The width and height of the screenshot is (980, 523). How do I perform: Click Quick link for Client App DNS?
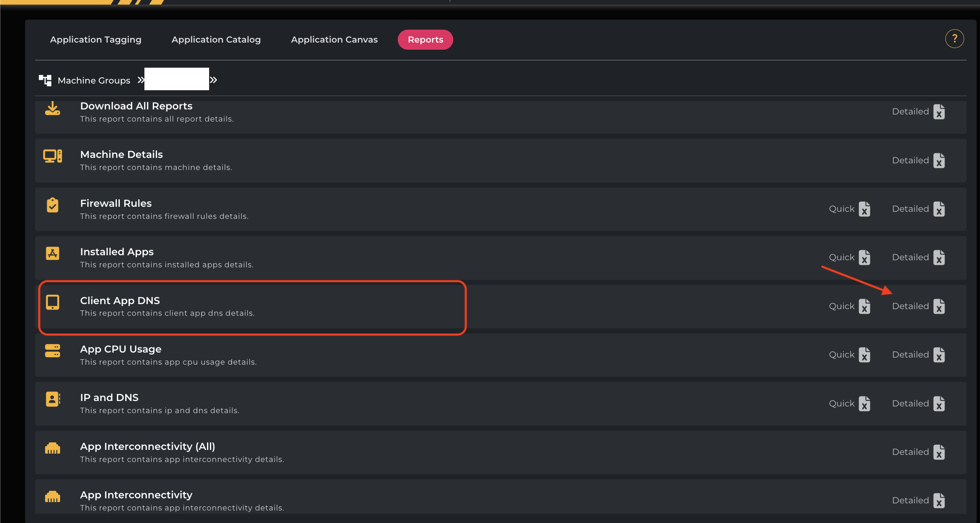click(x=841, y=306)
